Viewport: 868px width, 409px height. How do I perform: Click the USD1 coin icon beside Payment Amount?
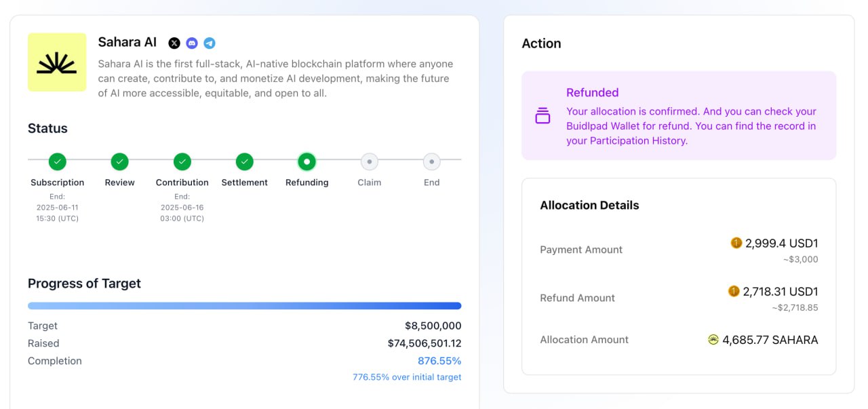tap(736, 243)
